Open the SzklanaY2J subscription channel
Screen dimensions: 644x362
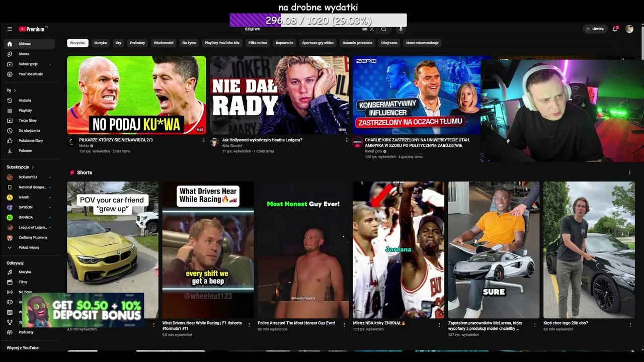pyautogui.click(x=29, y=177)
